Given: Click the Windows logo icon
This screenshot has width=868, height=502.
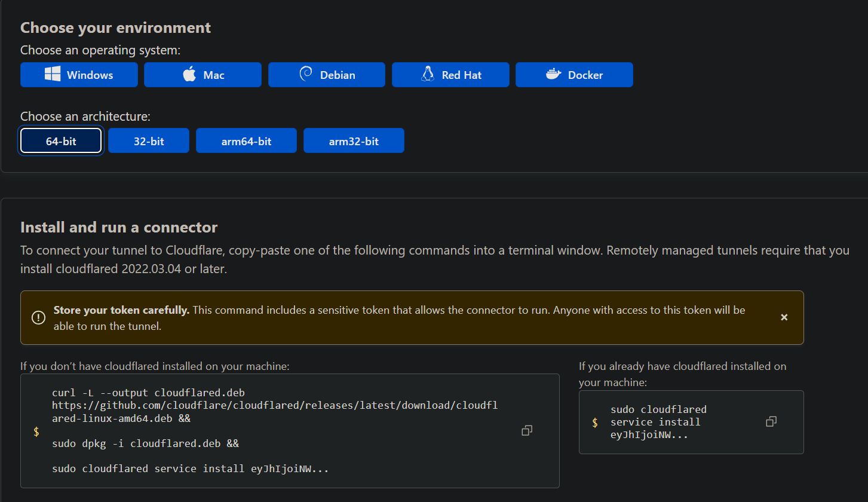Looking at the screenshot, I should (x=53, y=74).
